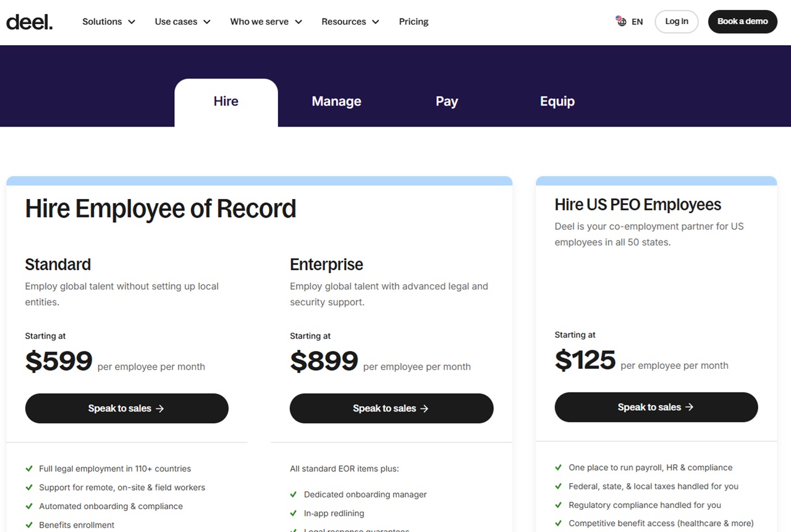
Task: Click checkmark beside In-app redlining
Action: (294, 513)
